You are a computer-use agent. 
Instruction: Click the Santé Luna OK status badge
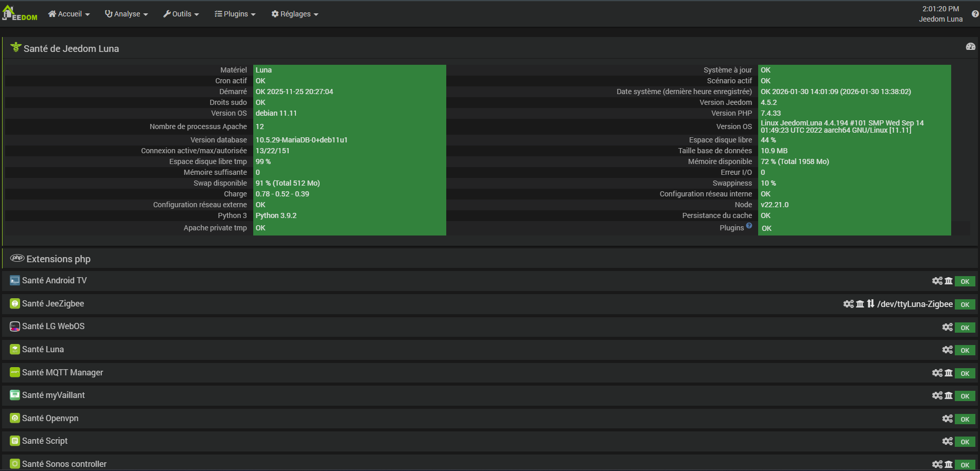click(x=965, y=350)
